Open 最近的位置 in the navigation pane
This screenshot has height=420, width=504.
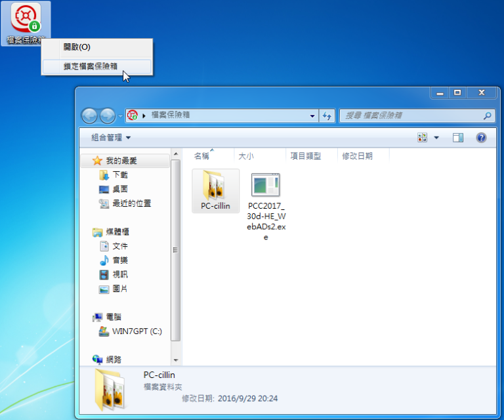tap(132, 203)
